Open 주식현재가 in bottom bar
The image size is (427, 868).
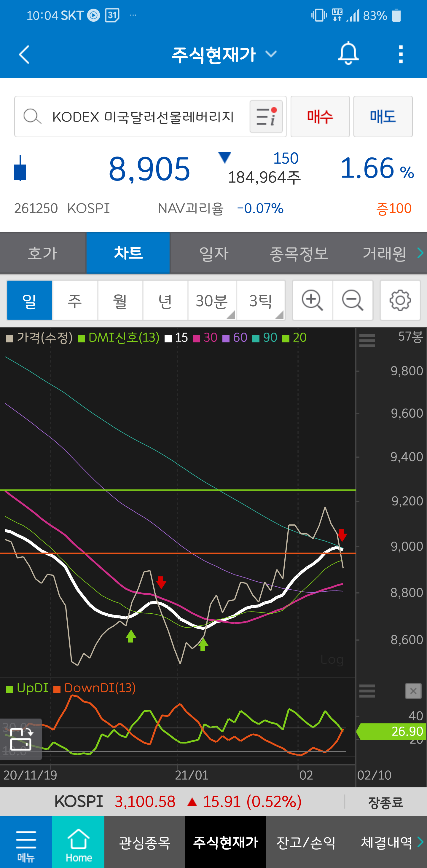(225, 842)
